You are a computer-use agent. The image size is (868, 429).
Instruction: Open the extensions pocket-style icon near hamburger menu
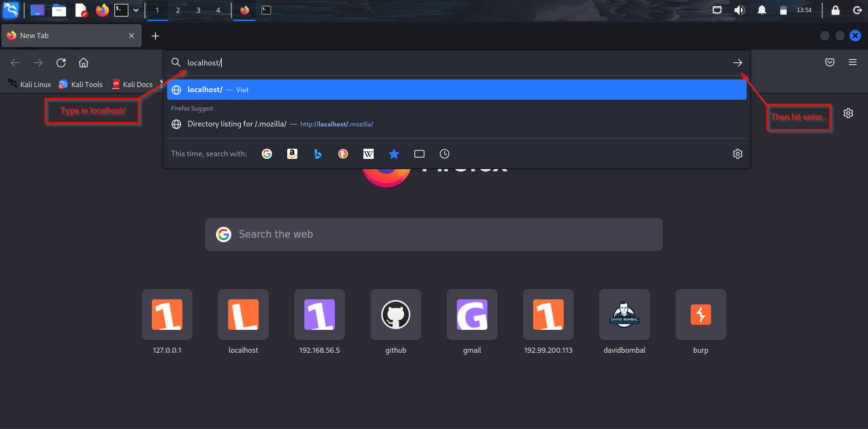829,62
